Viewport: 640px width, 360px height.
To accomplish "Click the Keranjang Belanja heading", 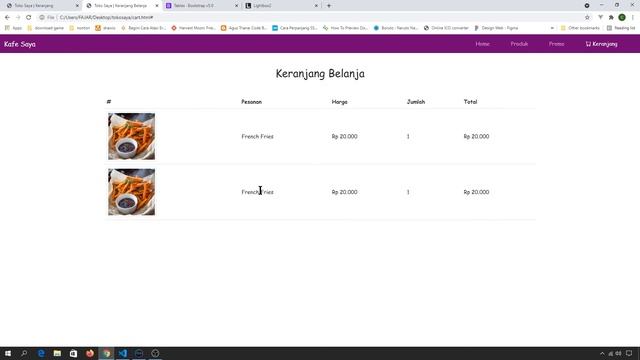I will (x=320, y=74).
